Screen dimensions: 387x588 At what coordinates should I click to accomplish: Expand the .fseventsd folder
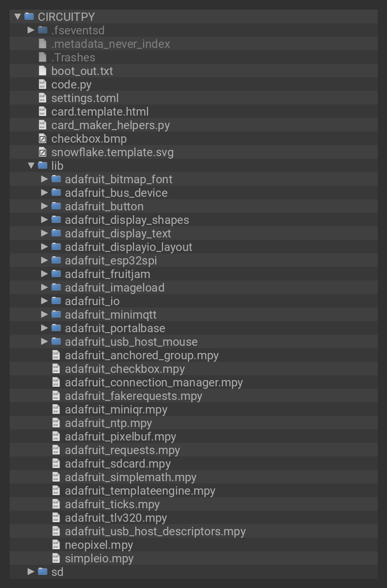tap(31, 30)
